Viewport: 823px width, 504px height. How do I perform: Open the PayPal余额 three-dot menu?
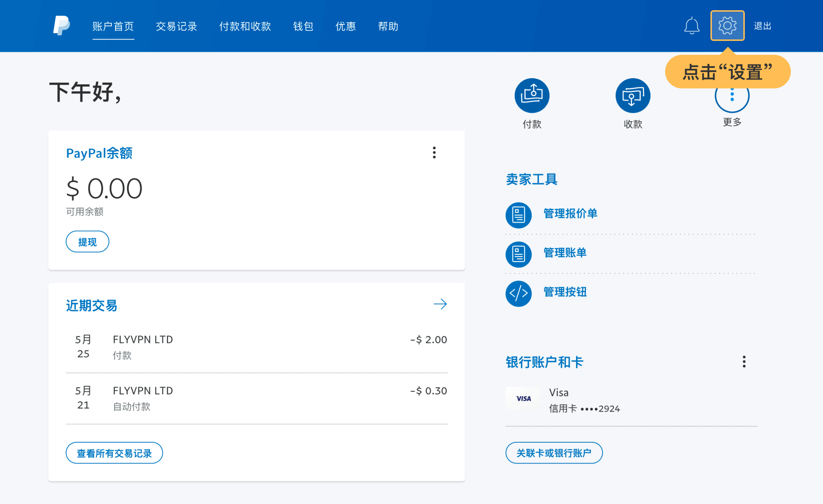(434, 153)
